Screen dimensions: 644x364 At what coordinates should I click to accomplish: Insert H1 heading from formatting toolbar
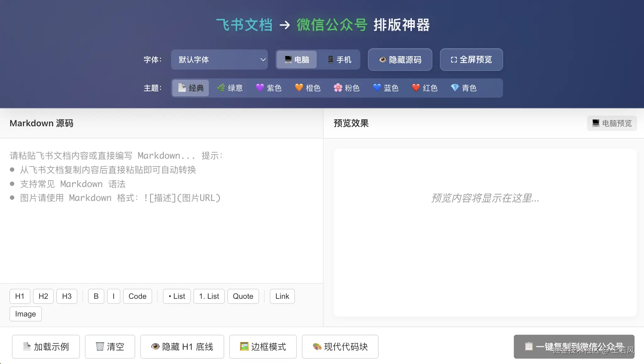[x=20, y=296]
